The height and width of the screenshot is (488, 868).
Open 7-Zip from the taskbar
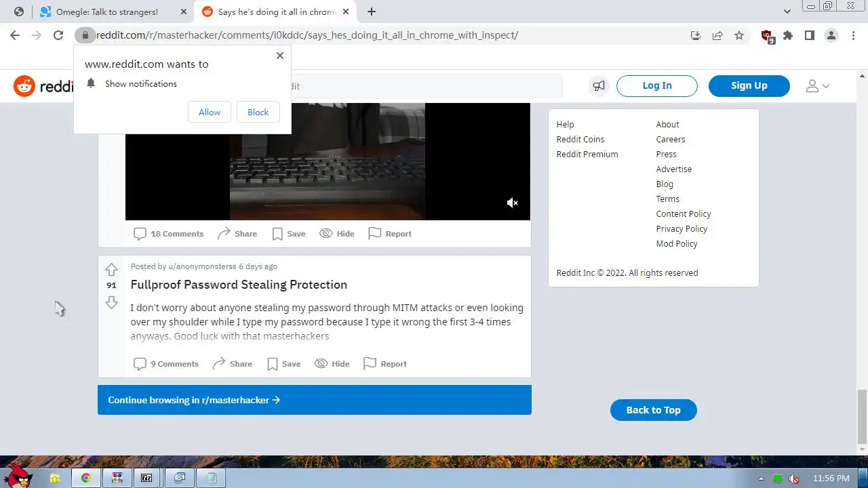tap(146, 478)
